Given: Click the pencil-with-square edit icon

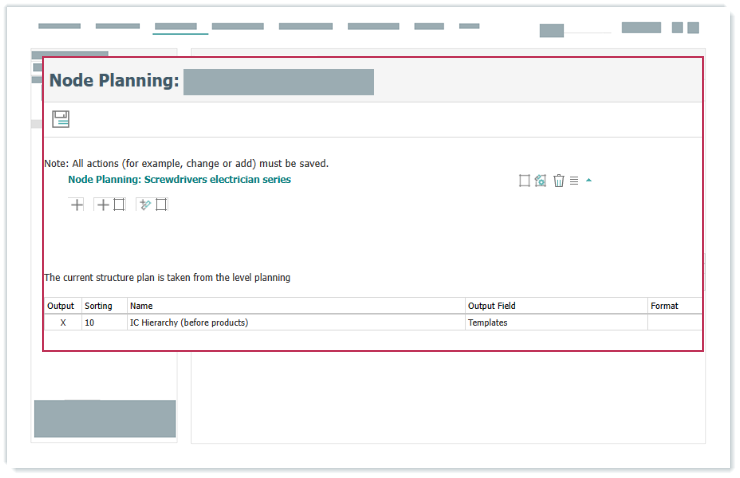Looking at the screenshot, I should [x=152, y=205].
